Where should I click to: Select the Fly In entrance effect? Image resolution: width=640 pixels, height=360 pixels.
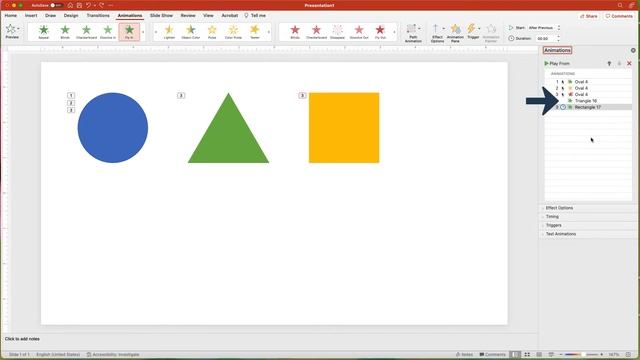click(129, 31)
